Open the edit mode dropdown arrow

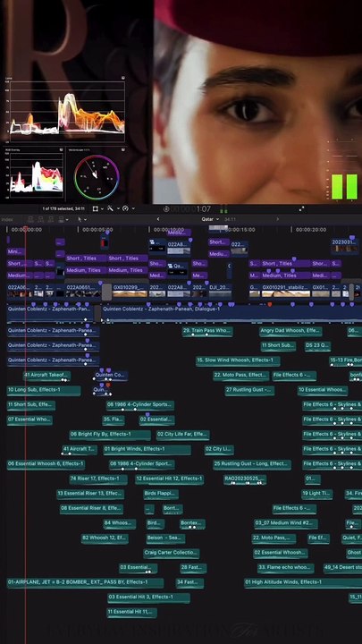67,219
